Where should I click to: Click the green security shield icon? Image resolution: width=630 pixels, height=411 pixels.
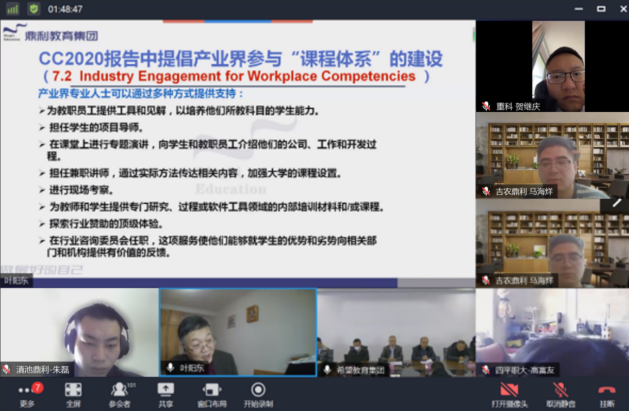[34, 8]
